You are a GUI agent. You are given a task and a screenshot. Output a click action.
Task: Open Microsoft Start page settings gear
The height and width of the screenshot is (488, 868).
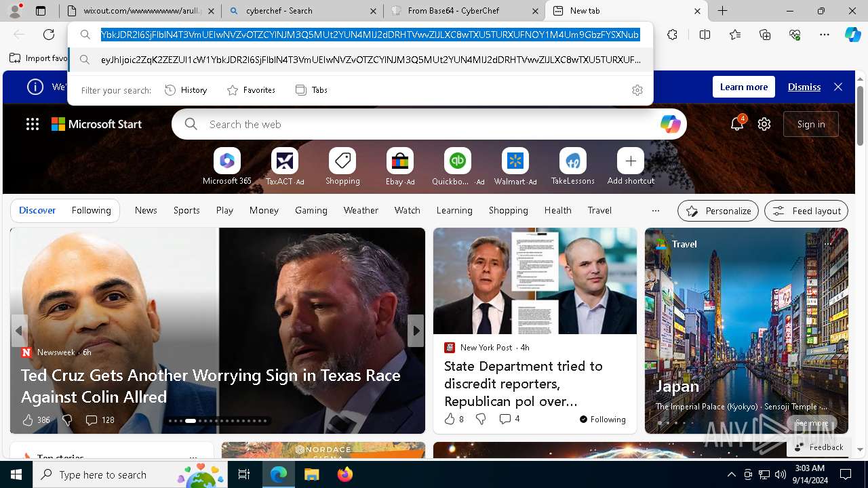coord(764,124)
